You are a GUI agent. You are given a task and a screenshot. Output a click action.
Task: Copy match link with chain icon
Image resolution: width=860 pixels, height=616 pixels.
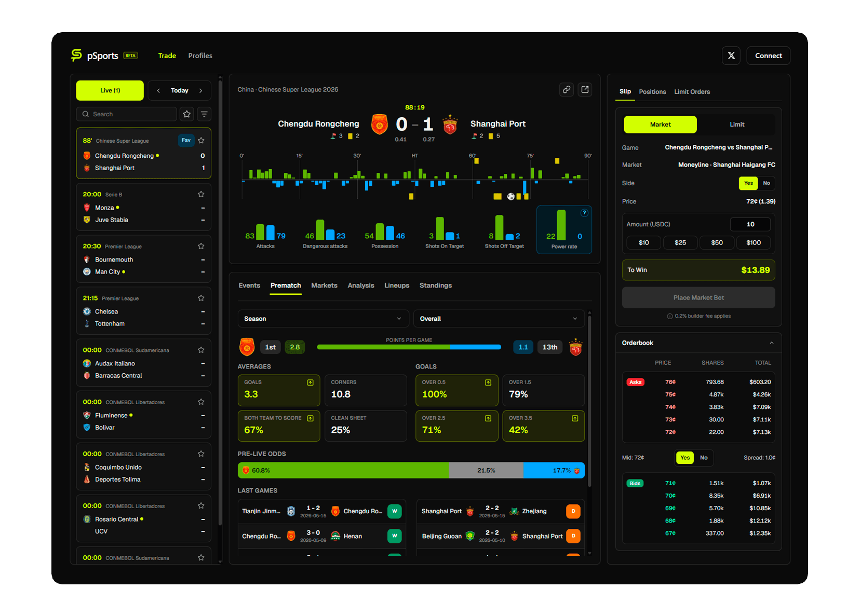click(x=567, y=89)
